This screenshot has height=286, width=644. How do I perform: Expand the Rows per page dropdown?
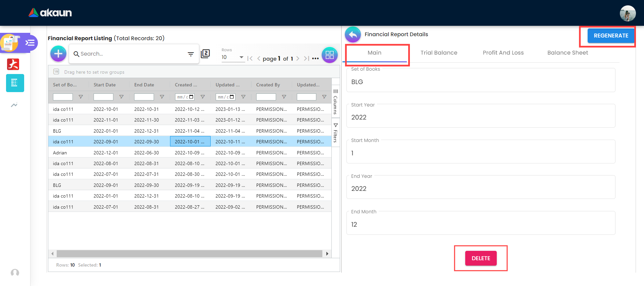click(x=241, y=57)
